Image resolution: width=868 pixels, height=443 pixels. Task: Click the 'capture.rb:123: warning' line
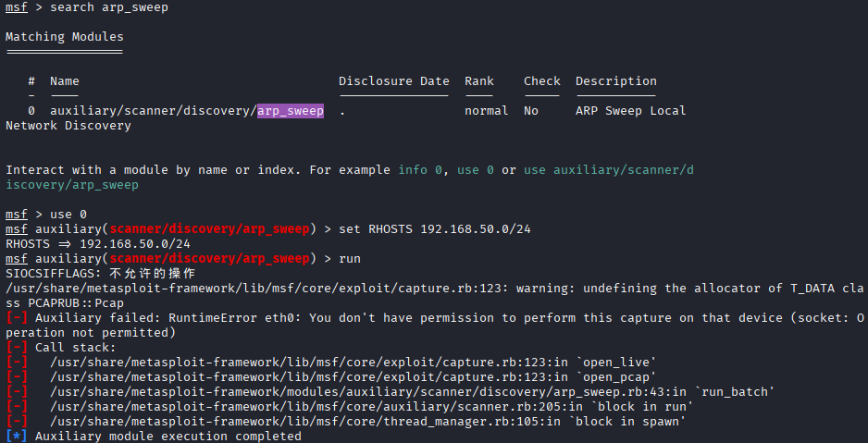(435, 289)
